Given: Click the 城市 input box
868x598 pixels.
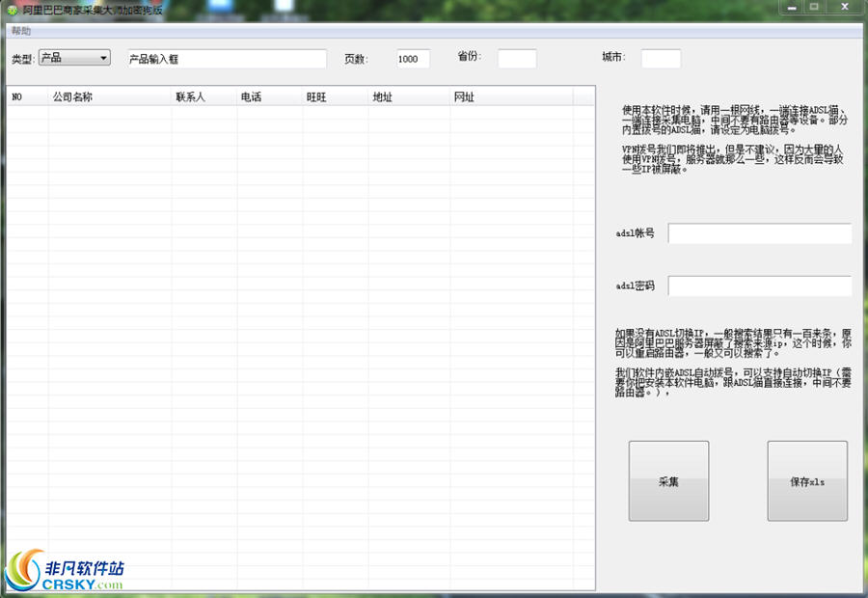Looking at the screenshot, I should [x=661, y=59].
